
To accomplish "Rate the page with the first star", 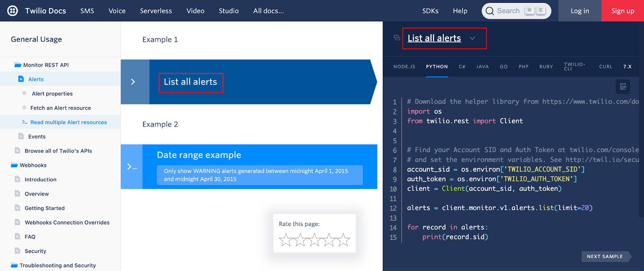I will 285,240.
